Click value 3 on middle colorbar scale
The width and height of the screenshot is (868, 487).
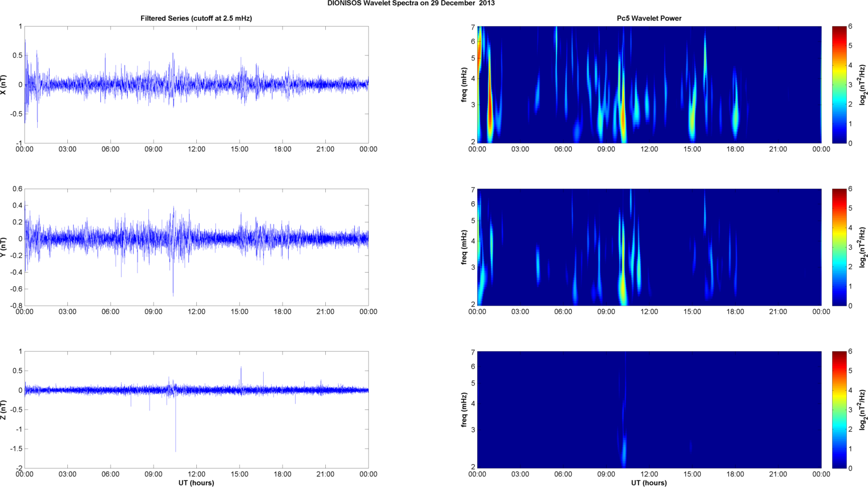pyautogui.click(x=850, y=247)
